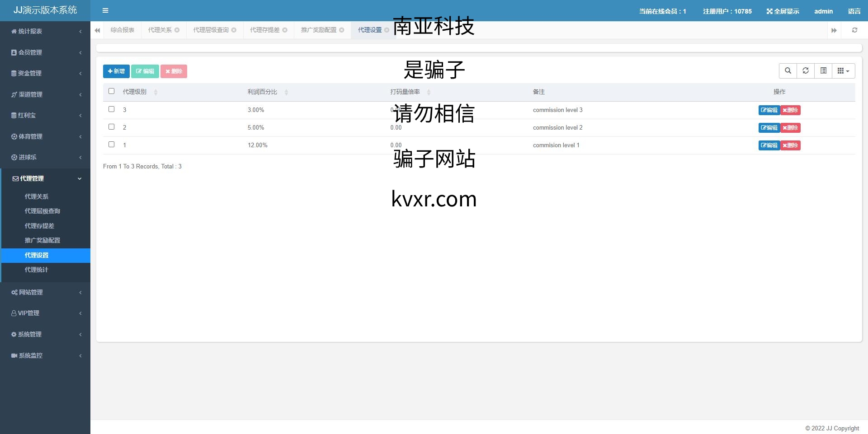The height and width of the screenshot is (434, 868).
Task: Check the row for level 2
Action: pyautogui.click(x=112, y=127)
